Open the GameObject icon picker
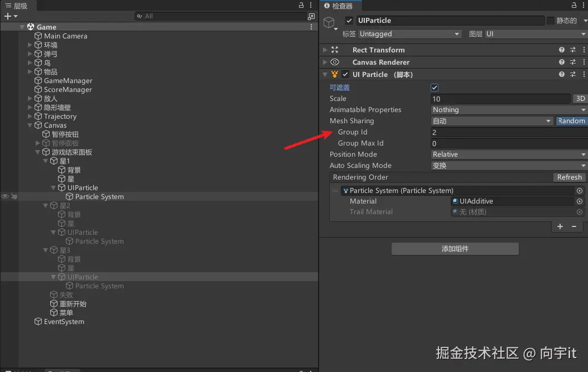 pos(330,23)
